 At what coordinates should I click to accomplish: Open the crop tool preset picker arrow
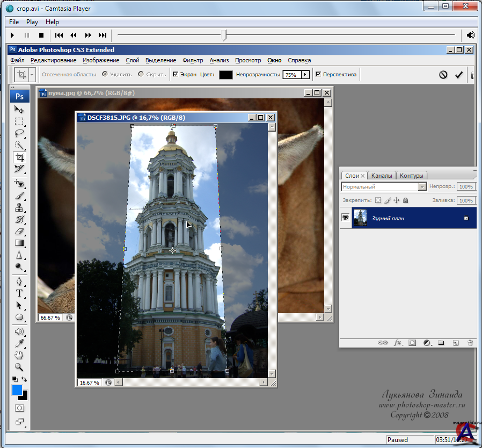32,75
